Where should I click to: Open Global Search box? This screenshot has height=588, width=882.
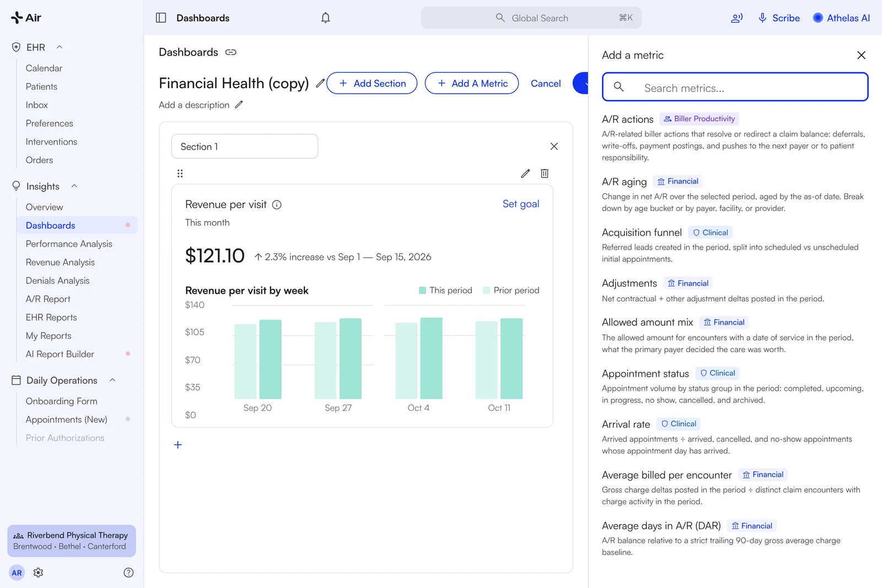(x=531, y=18)
